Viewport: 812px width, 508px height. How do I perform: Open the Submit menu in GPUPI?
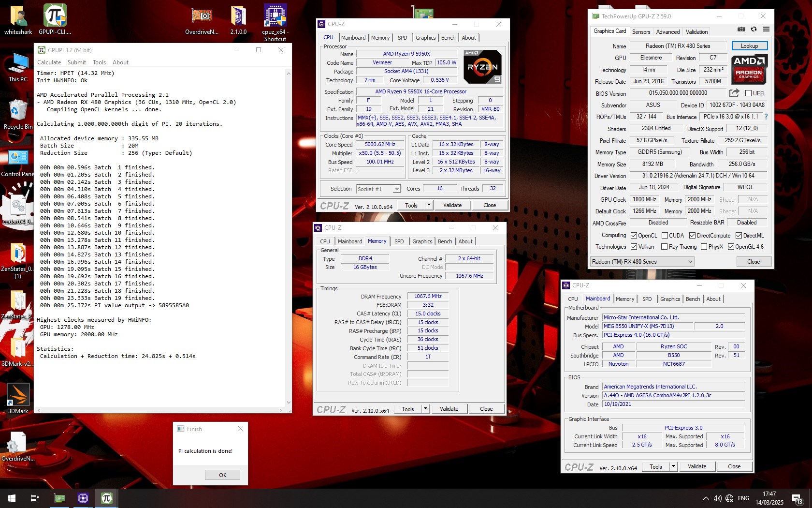click(x=77, y=62)
